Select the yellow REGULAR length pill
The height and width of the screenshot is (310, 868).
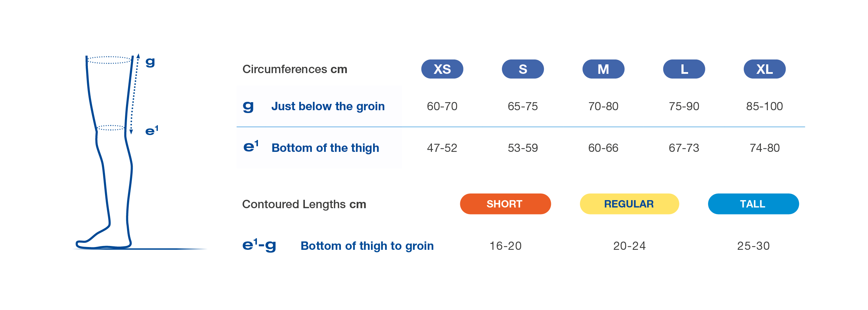pyautogui.click(x=629, y=204)
